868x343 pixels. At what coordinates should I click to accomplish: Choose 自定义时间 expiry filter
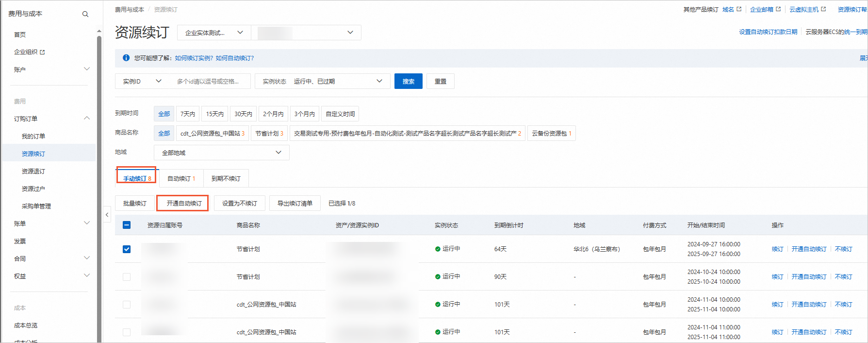pos(341,114)
